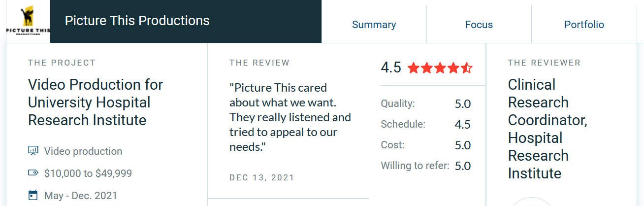The width and height of the screenshot is (644, 206).
Task: Click the 4.5 overall rating score
Action: coord(391,68)
